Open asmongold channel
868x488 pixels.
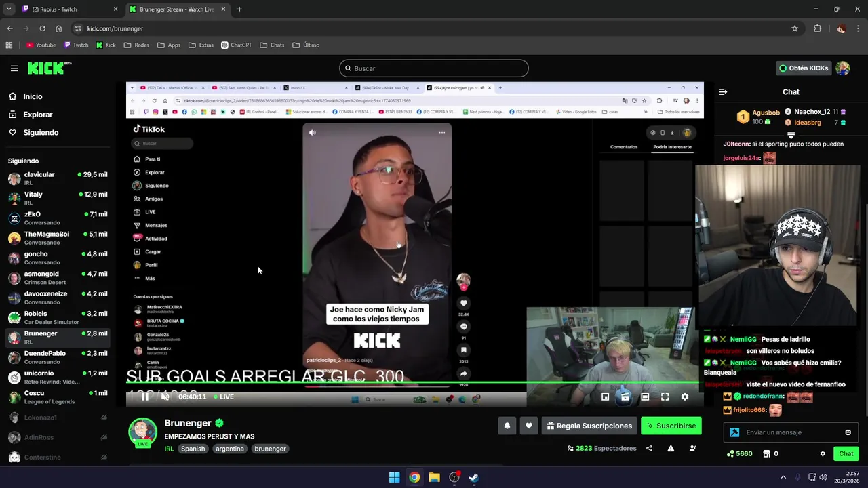point(58,278)
